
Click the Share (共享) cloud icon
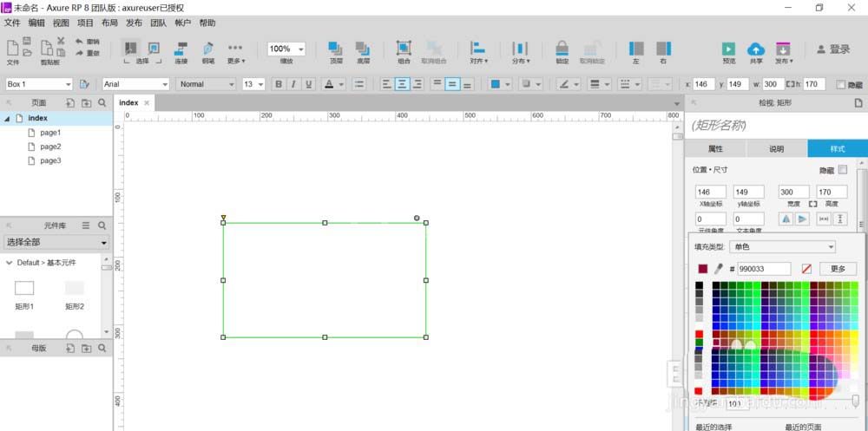pyautogui.click(x=756, y=49)
